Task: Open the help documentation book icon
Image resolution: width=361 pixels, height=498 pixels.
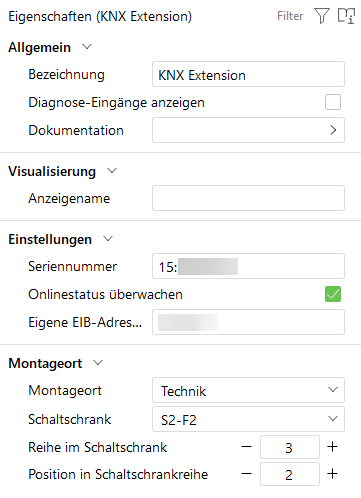Action: point(346,16)
